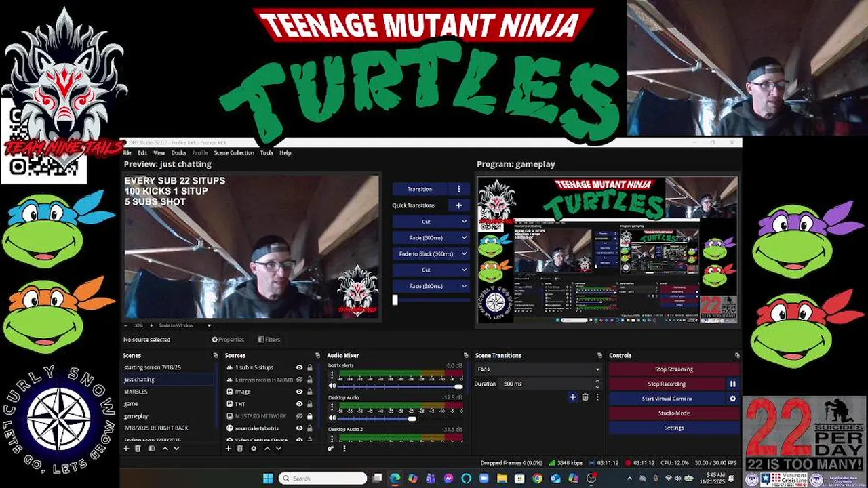Open the Docks menu

pos(178,152)
